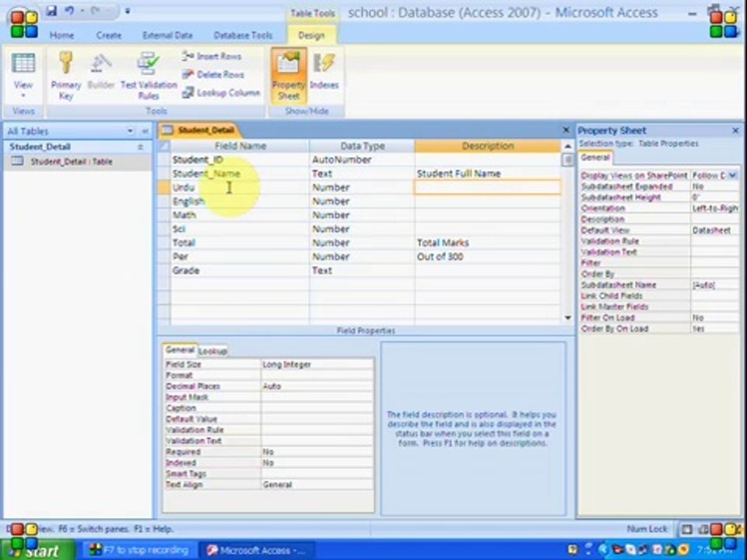747x560 pixels.
Task: Click the Field Size Long Integer value
Action: point(317,364)
